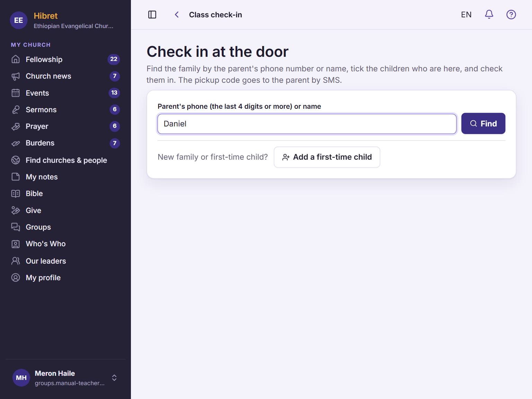This screenshot has height=399, width=532.
Task: Click the Our leaders people icon
Action: pos(16,261)
